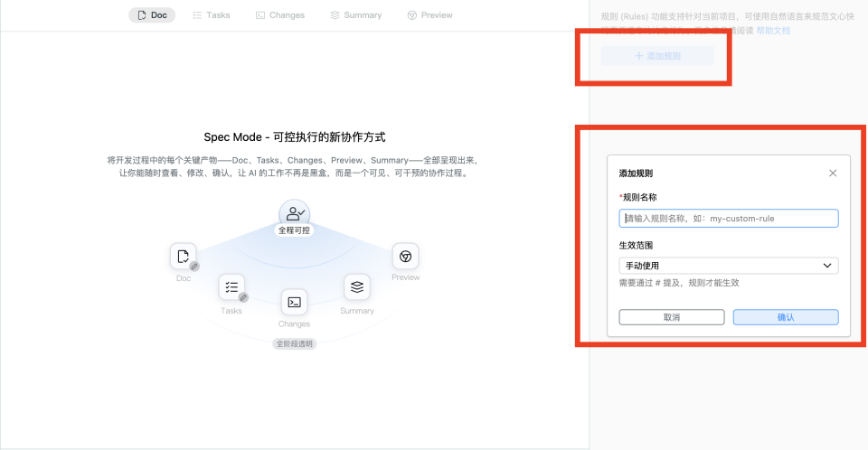
Task: Click the 全阶段透明 label in diagram
Action: [295, 343]
